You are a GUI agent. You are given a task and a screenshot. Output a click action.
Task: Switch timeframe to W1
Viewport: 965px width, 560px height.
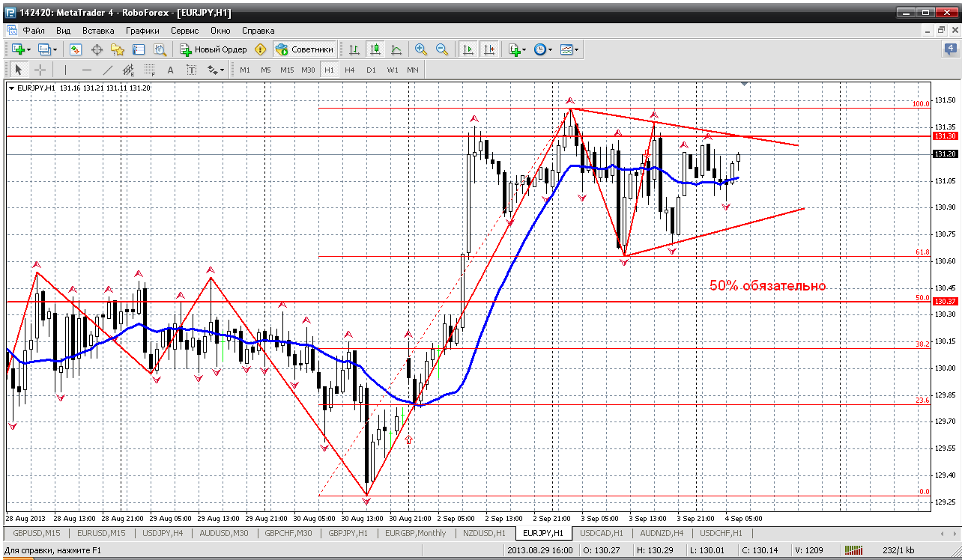(392, 70)
